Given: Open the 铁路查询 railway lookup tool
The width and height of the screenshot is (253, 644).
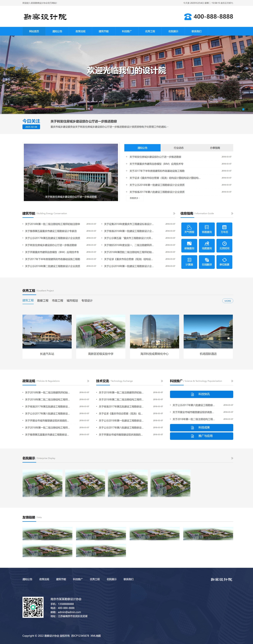Looking at the screenshot, I should [x=207, y=229].
